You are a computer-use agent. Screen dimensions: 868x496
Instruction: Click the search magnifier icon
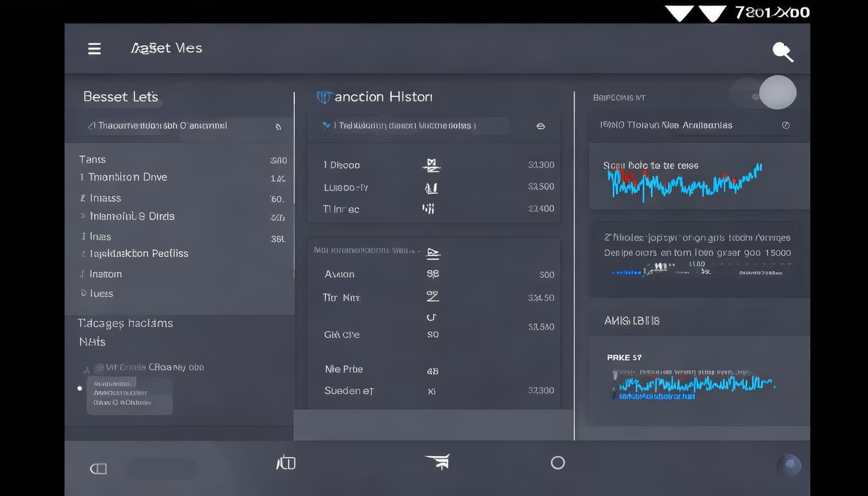click(782, 52)
